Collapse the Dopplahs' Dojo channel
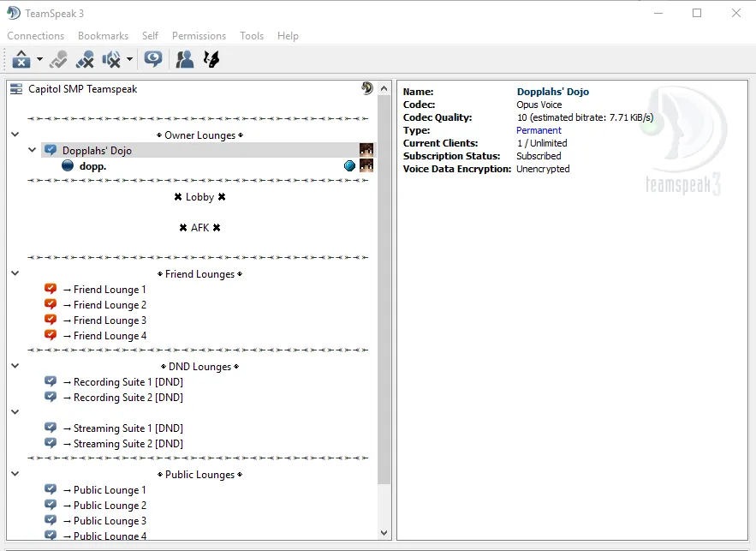Viewport: 756px width, 551px height. pyautogui.click(x=33, y=150)
